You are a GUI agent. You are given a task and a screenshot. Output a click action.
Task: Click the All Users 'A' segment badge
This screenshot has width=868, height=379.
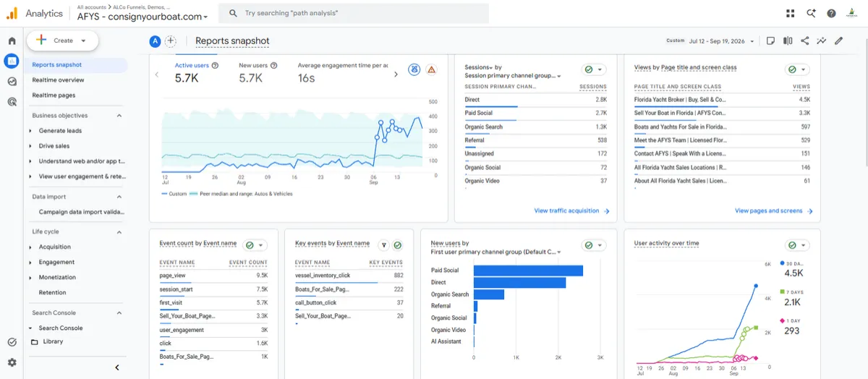tap(155, 41)
